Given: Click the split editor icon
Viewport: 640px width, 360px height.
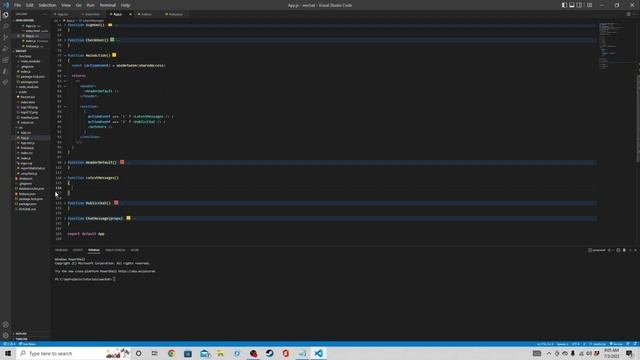Looking at the screenshot, I should tap(629, 14).
